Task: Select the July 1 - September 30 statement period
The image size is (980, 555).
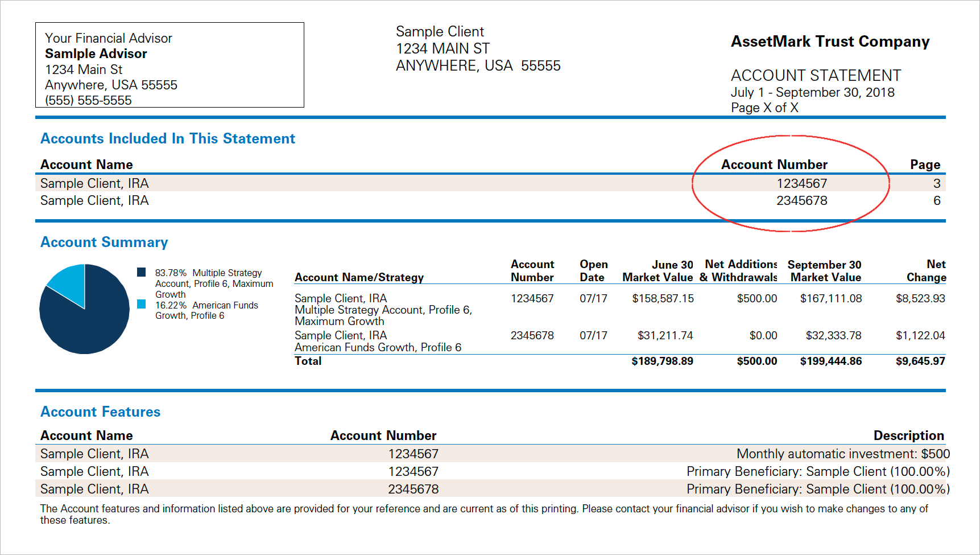Action: point(812,92)
